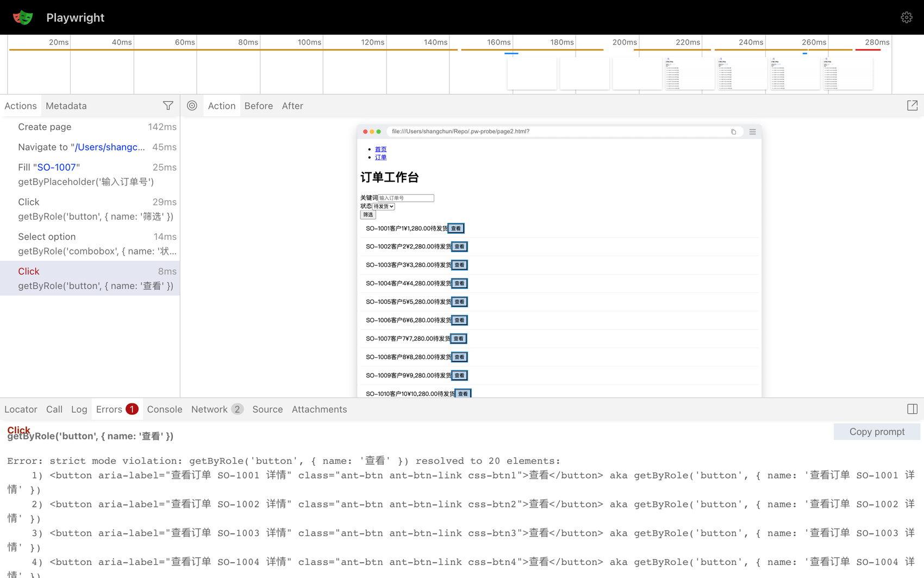The width and height of the screenshot is (924, 578).
Task: Focus the 输入订单号 keyword field
Action: click(406, 198)
